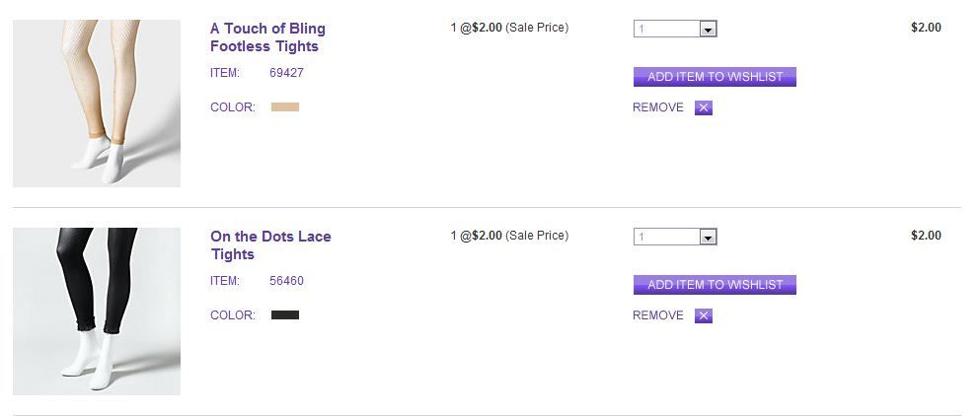Screen dimensions: 980x416
Task: Click item number 56460
Action: tap(286, 281)
